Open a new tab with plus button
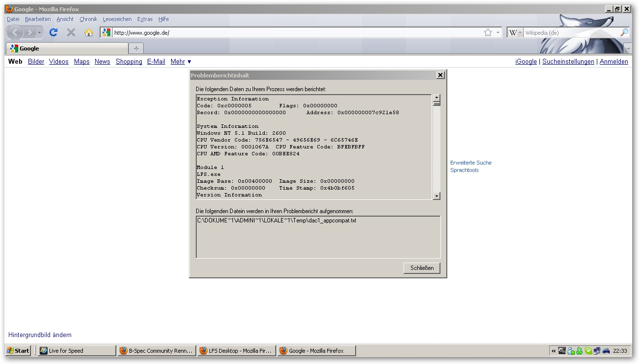639x364 pixels. click(x=136, y=48)
